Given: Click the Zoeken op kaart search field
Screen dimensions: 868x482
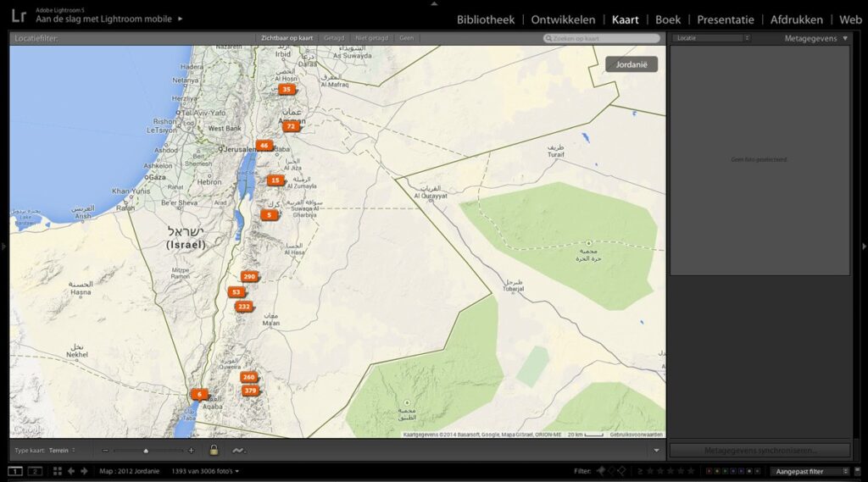Looking at the screenshot, I should (602, 38).
